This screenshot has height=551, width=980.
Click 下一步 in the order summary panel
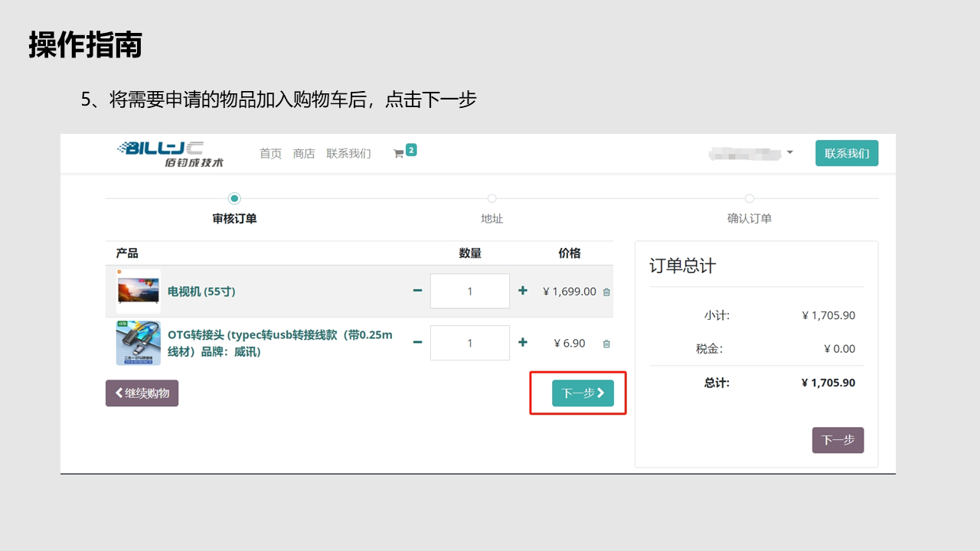(x=838, y=440)
